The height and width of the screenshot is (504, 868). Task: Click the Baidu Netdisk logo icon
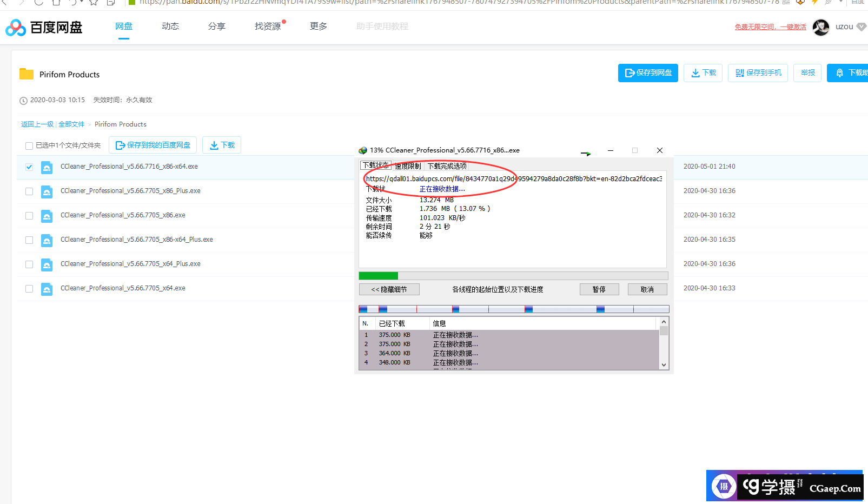click(x=16, y=27)
